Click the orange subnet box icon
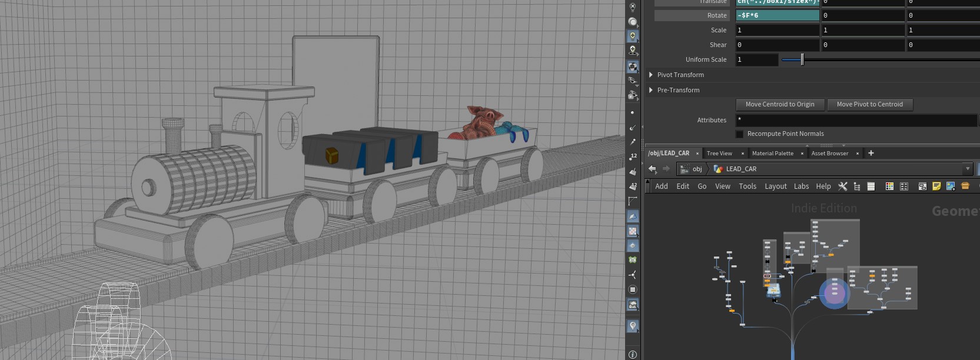 click(965, 186)
